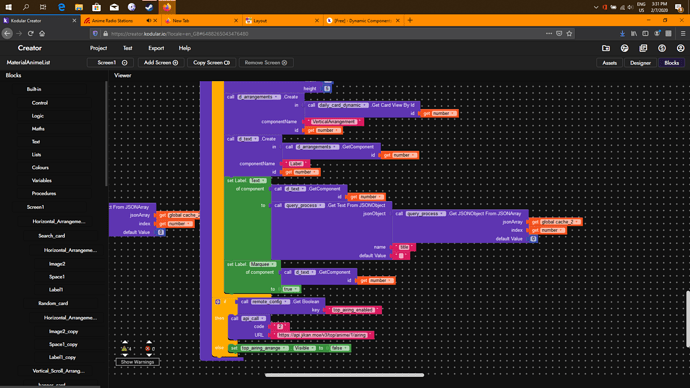Screen dimensions: 690x388
Task: Open the site padlock security info
Action: (106, 33)
